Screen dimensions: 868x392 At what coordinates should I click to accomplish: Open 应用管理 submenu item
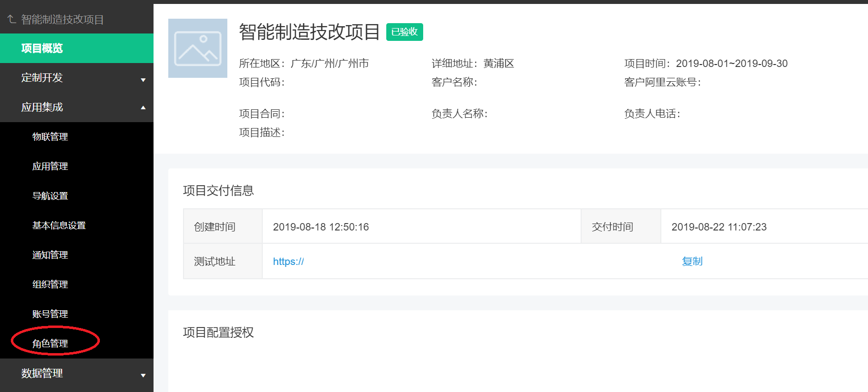[x=50, y=166]
